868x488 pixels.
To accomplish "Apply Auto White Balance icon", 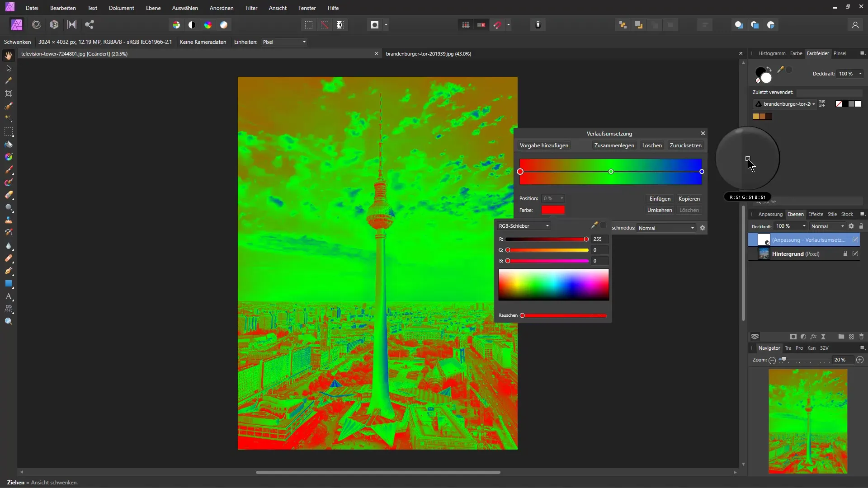I will [x=224, y=25].
